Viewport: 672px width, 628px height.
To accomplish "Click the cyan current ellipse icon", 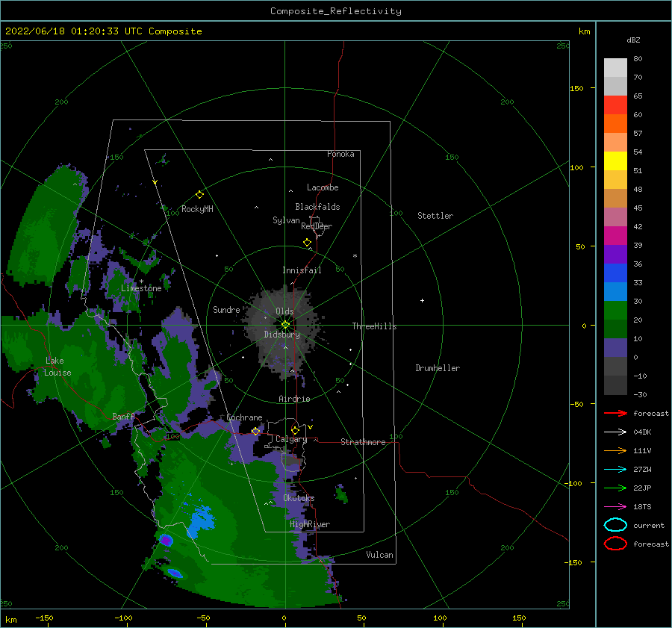I will 615,525.
